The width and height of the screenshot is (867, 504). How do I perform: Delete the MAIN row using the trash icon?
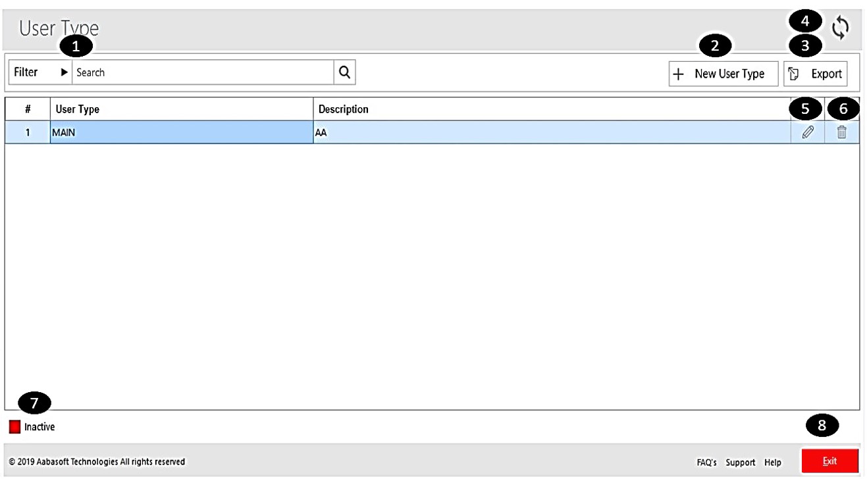(x=843, y=132)
